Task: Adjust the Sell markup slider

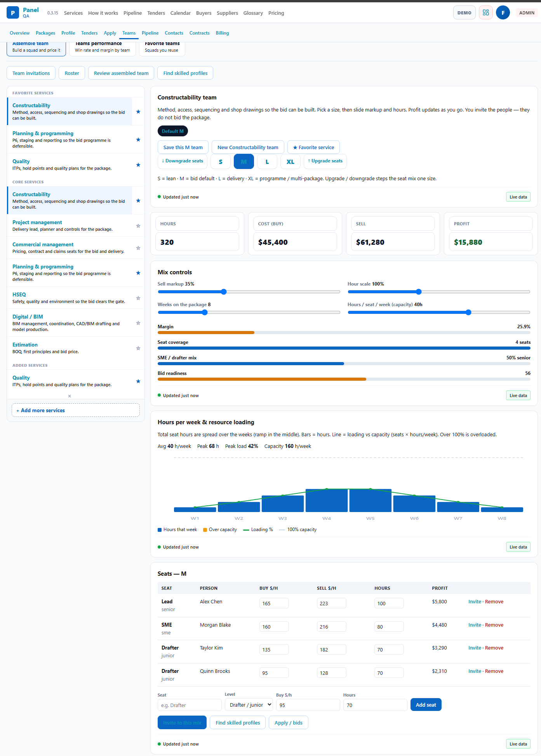Action: click(249, 292)
